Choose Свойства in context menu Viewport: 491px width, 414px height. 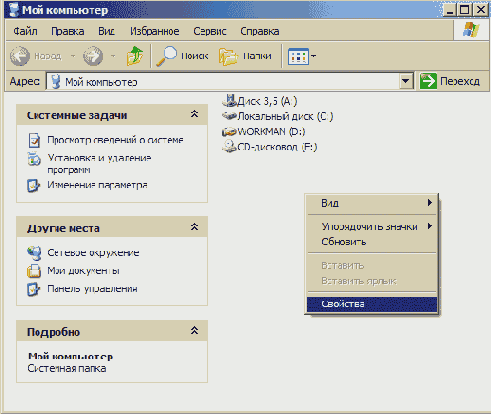[x=372, y=304]
